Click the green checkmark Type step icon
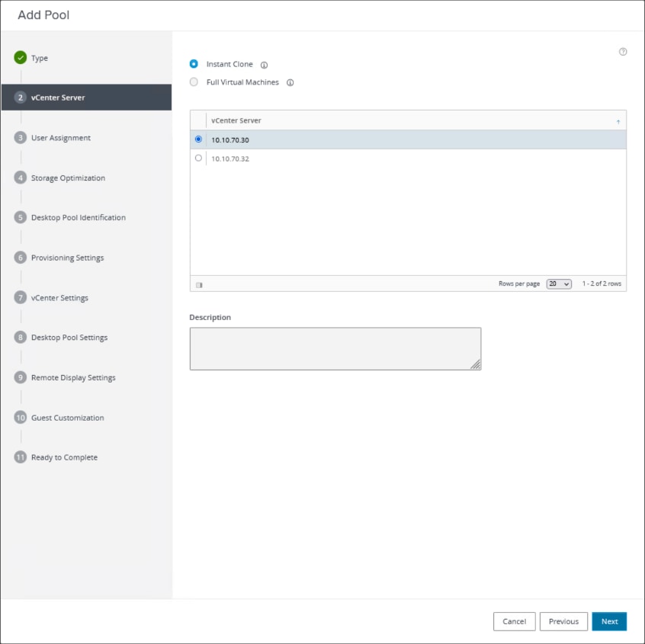The height and width of the screenshot is (644, 645). pos(21,58)
